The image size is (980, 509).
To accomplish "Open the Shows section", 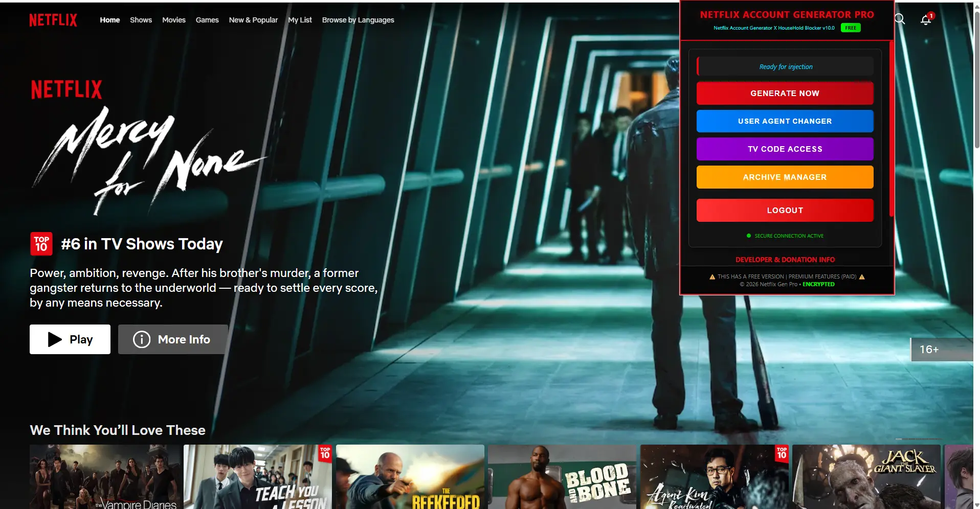I will (x=141, y=20).
